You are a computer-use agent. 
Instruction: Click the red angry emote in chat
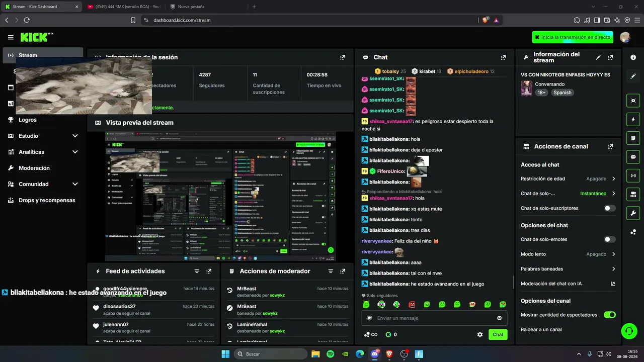(412, 304)
